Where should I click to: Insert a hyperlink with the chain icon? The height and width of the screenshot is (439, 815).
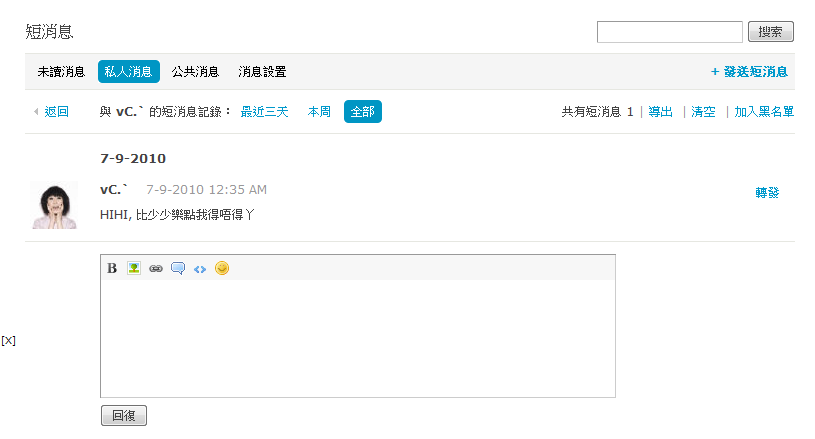click(156, 269)
